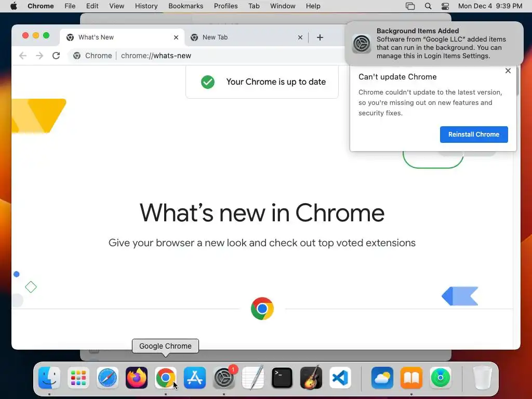
Task: Launch Terminal from the Dock
Action: (282, 378)
